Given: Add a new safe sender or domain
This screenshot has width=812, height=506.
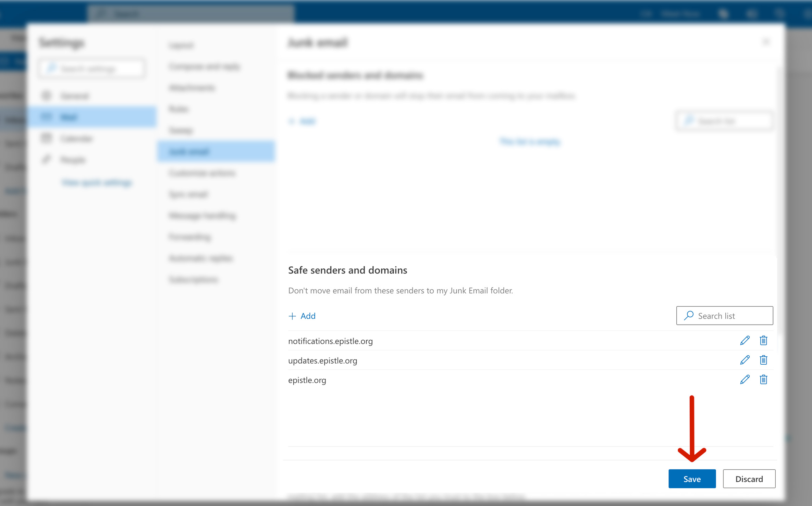Looking at the screenshot, I should pyautogui.click(x=307, y=316).
